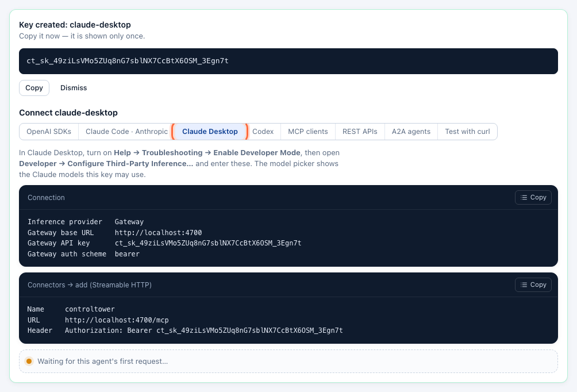This screenshot has width=577, height=392.
Task: Click the controltower connector name
Action: pyautogui.click(x=90, y=309)
